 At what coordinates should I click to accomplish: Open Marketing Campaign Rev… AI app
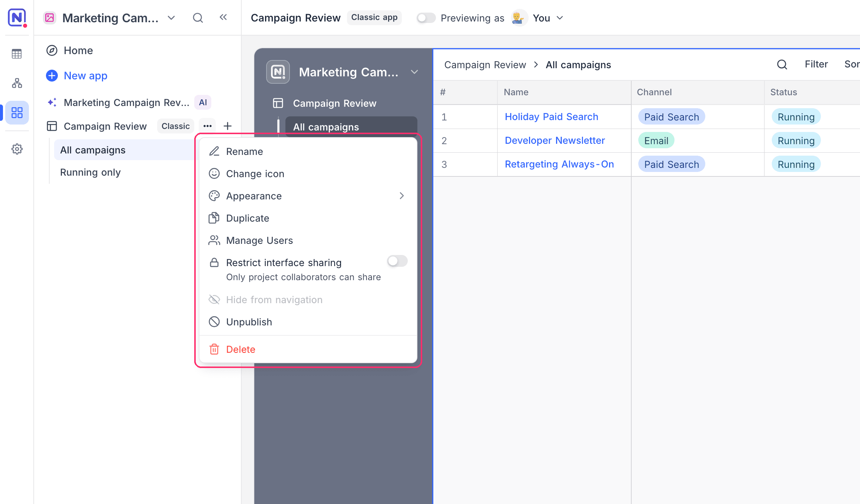pyautogui.click(x=126, y=103)
